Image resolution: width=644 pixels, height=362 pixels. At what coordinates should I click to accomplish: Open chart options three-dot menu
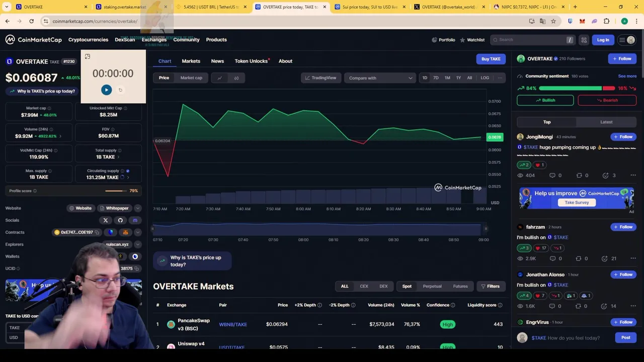tap(500, 78)
